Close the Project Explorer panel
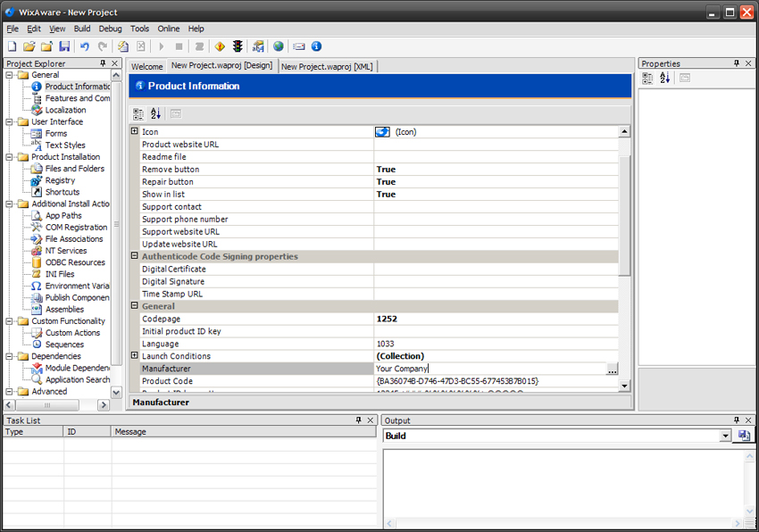Viewport: 759px width, 532px height. (x=114, y=63)
